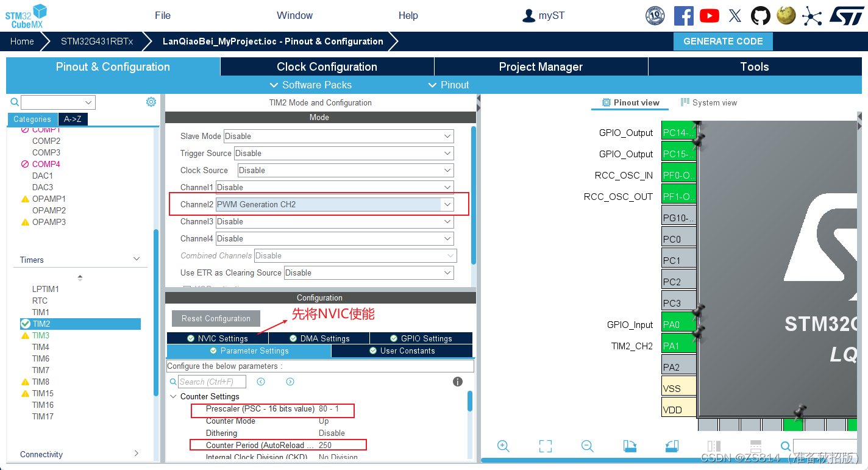Click the Reset Configuration button
868x470 pixels.
click(216, 318)
